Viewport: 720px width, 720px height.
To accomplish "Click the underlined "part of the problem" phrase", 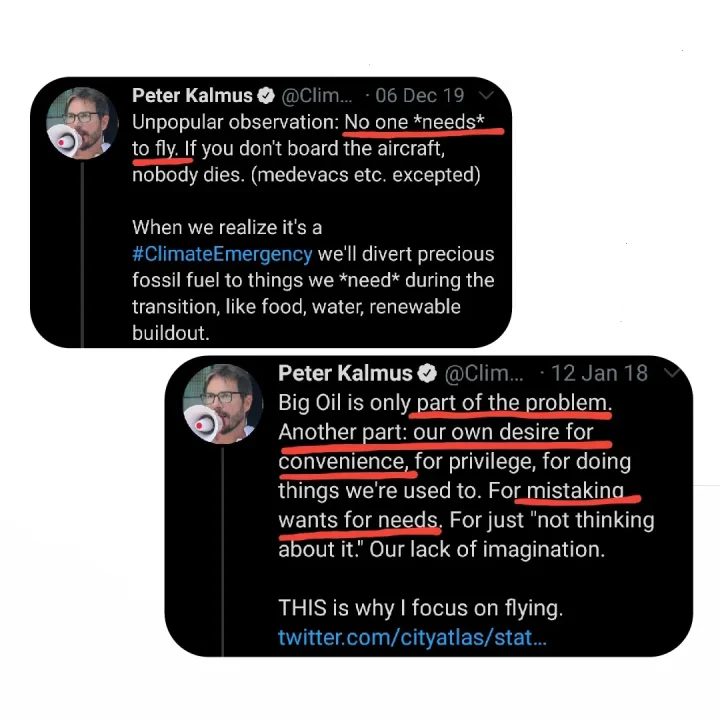I will click(x=512, y=403).
